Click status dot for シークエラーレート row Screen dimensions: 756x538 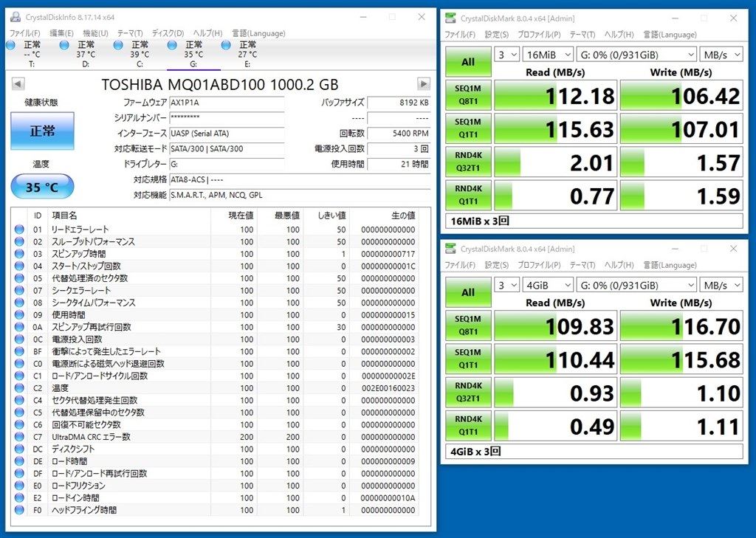pyautogui.click(x=19, y=290)
